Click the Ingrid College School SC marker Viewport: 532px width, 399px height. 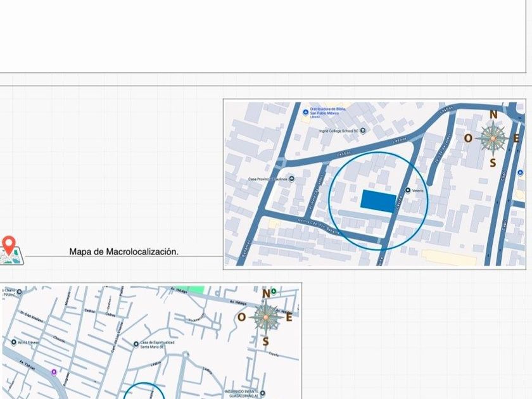pos(363,130)
